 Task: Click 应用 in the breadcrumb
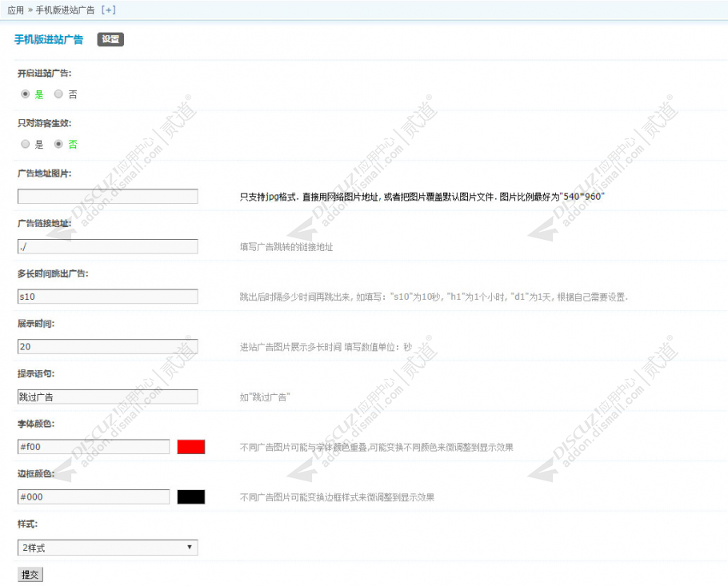click(16, 10)
